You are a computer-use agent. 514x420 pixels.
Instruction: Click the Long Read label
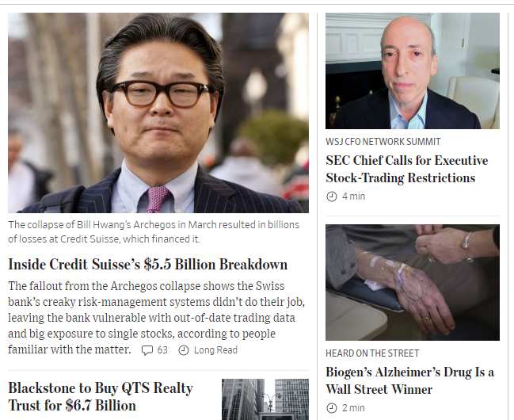215,350
